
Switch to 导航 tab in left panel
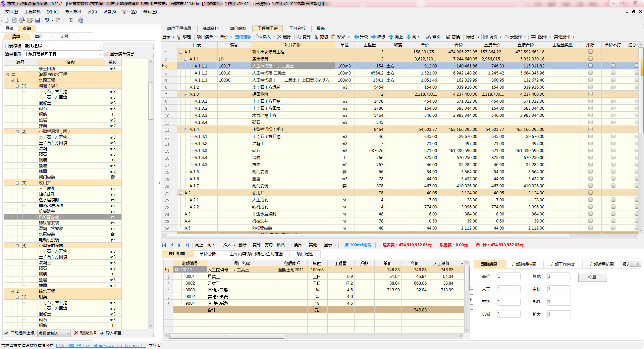coord(9,29)
